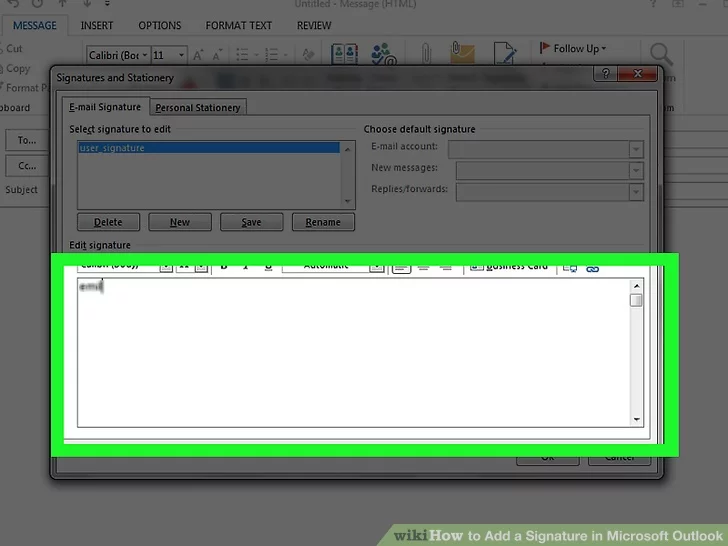This screenshot has width=728, height=546.
Task: Click Previous Item up arrow icon
Action: (63, 4)
